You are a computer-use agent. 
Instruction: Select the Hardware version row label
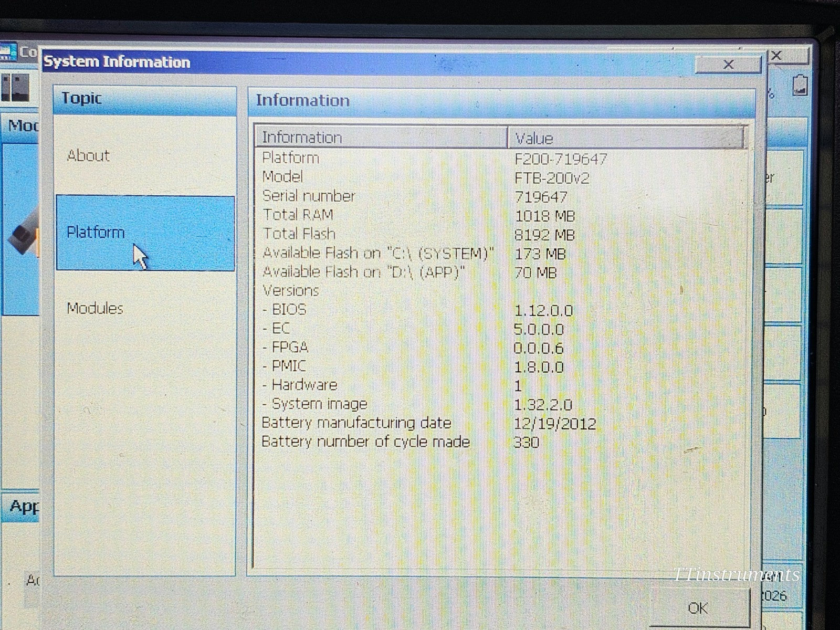(300, 385)
